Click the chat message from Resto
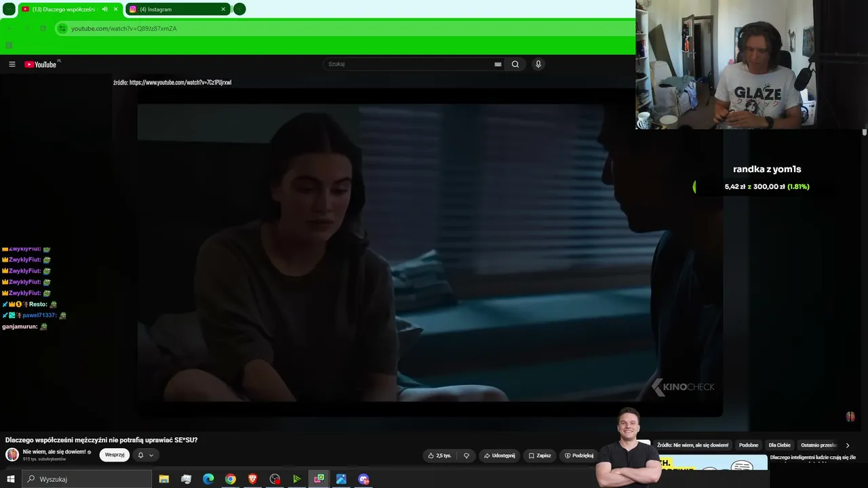This screenshot has height=488, width=868. (x=29, y=304)
